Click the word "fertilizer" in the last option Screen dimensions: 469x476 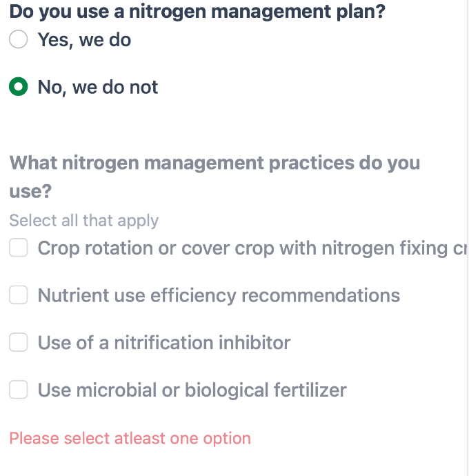point(306,390)
